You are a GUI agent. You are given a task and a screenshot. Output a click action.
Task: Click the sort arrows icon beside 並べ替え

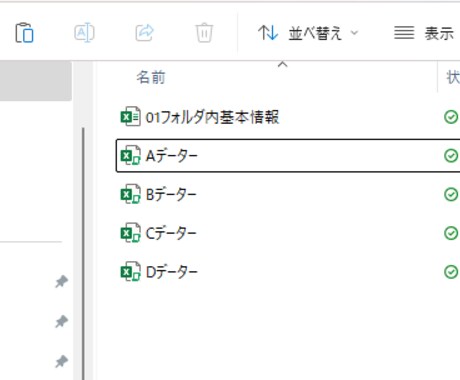tap(268, 33)
